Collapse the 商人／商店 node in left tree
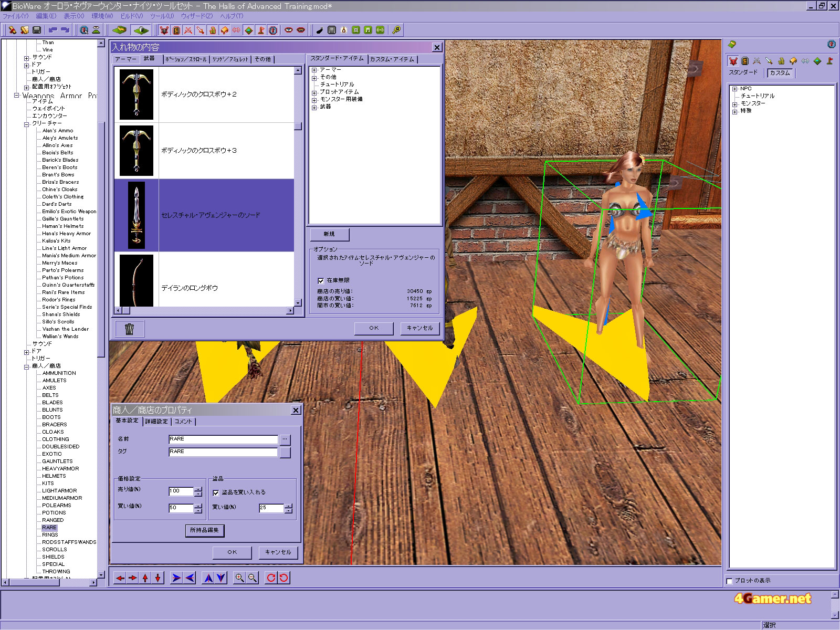This screenshot has width=840, height=630. 27,366
